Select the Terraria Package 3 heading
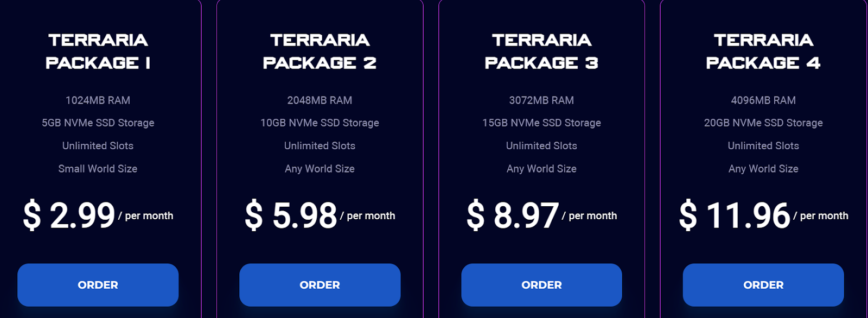 coord(541,52)
